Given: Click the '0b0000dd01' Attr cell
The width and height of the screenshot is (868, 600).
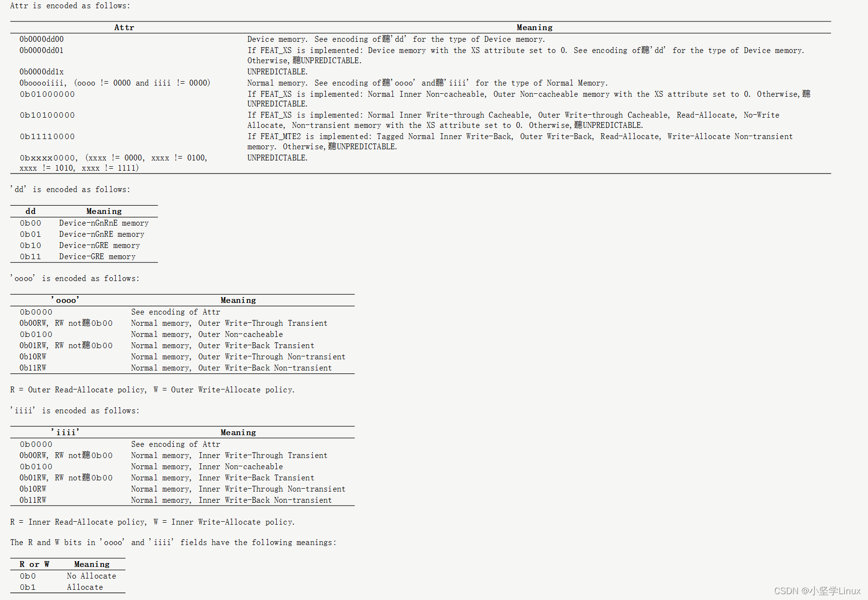Looking at the screenshot, I should [x=41, y=51].
